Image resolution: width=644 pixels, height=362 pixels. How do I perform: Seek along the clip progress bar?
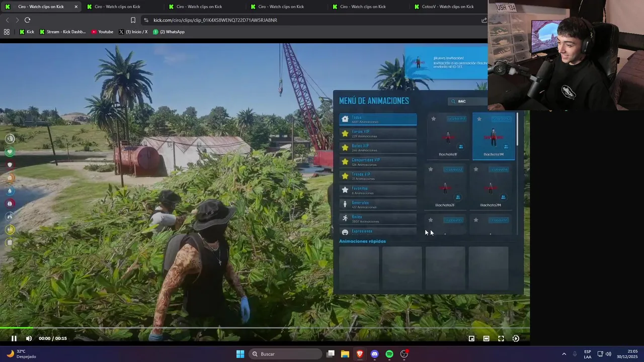point(265,328)
